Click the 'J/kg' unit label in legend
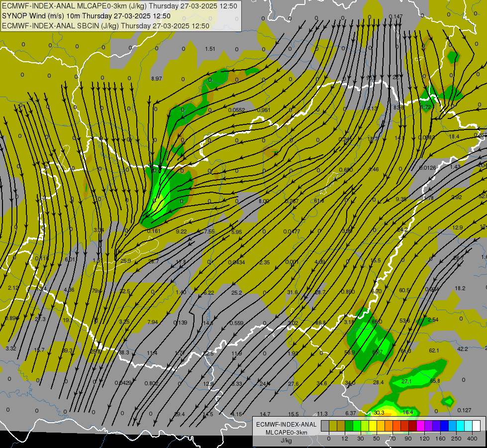The width and height of the screenshot is (487, 448). click(287, 441)
